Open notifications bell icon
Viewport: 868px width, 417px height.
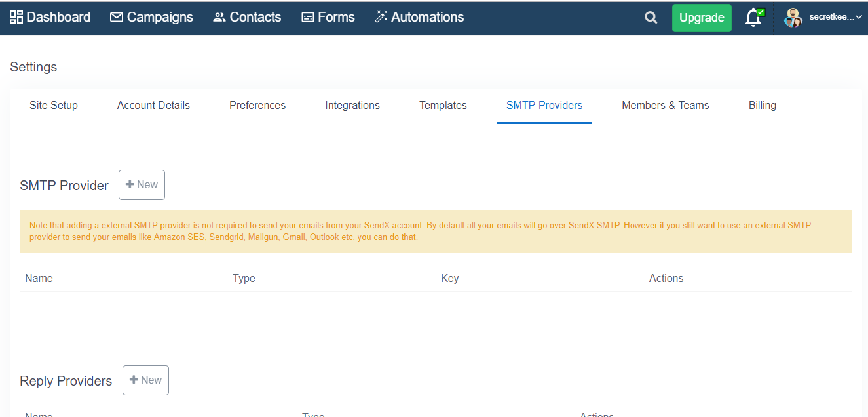pos(755,18)
